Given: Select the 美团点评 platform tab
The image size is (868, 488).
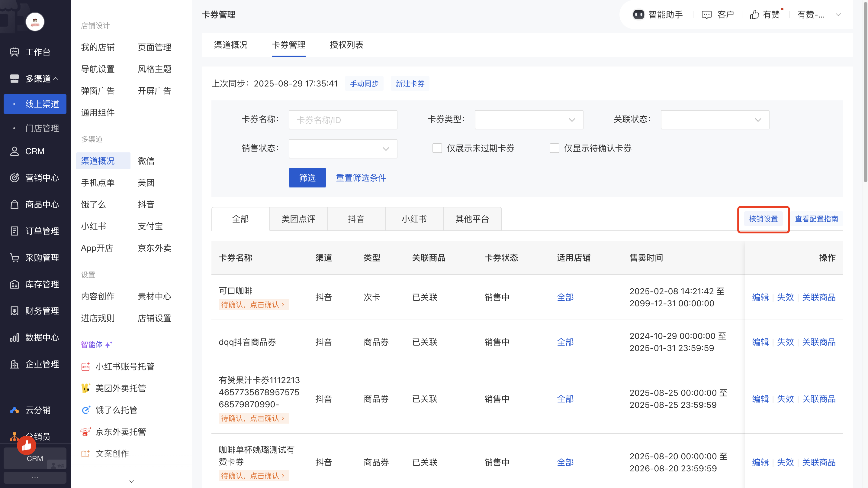Looking at the screenshot, I should (298, 219).
